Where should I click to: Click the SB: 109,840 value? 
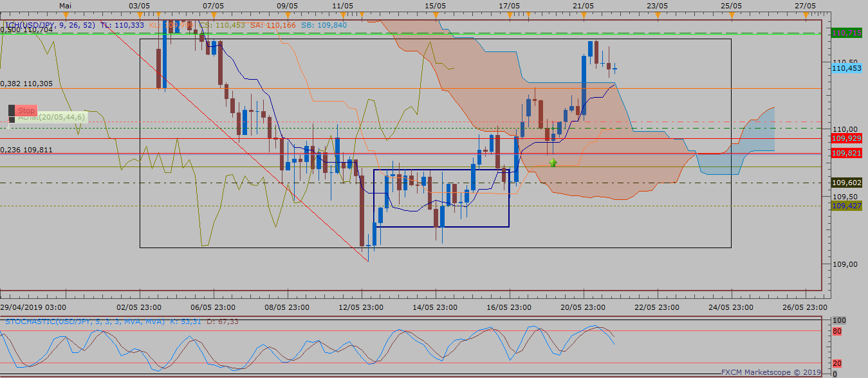coord(324,25)
